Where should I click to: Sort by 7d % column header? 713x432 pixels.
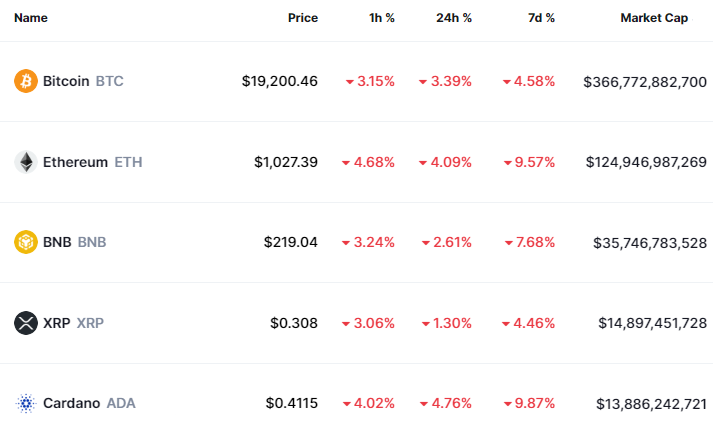click(541, 18)
